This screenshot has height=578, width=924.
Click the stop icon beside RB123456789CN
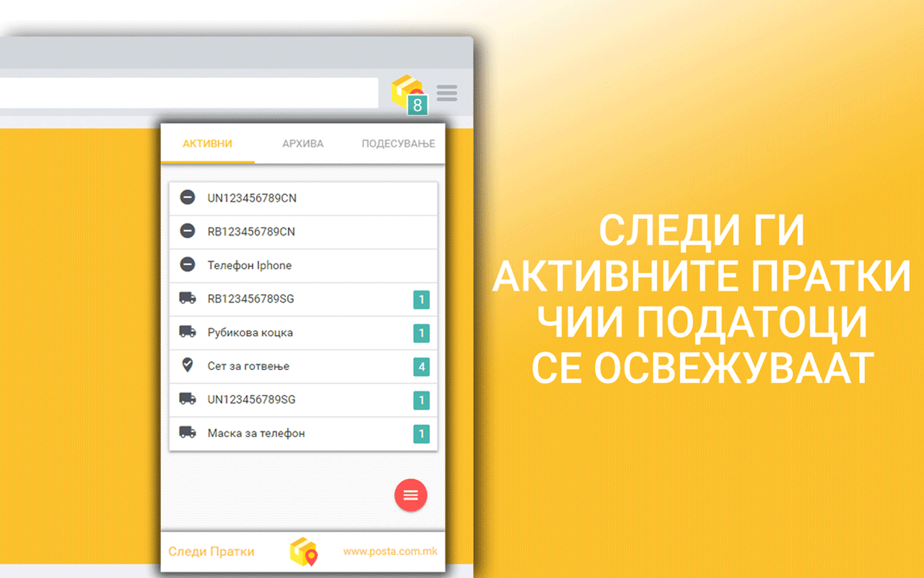click(x=188, y=231)
